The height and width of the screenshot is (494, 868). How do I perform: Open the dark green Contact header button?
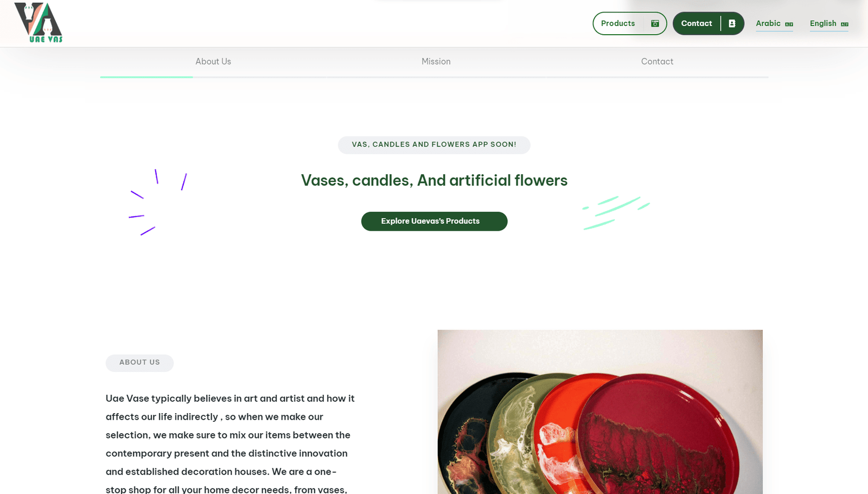pyautogui.click(x=709, y=23)
